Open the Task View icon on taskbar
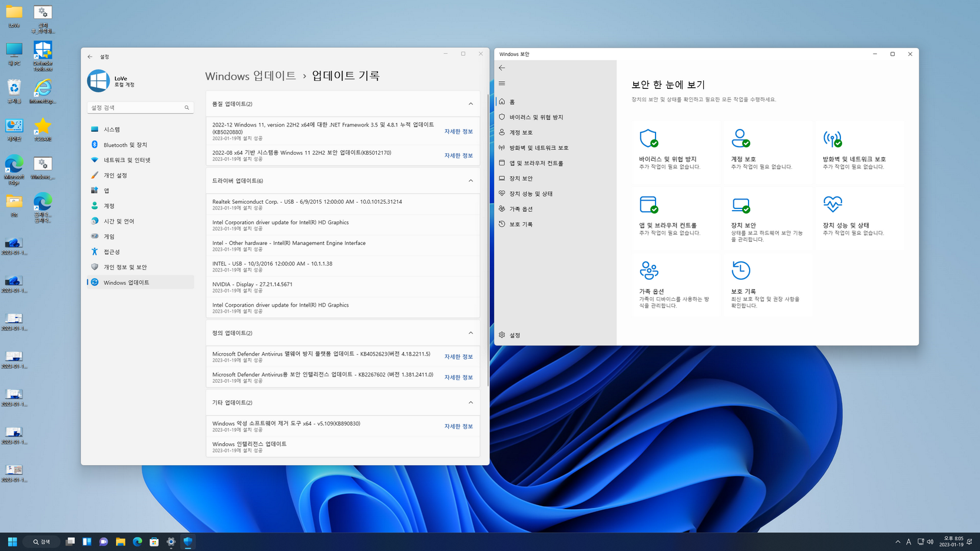The height and width of the screenshot is (551, 980). coord(70,542)
